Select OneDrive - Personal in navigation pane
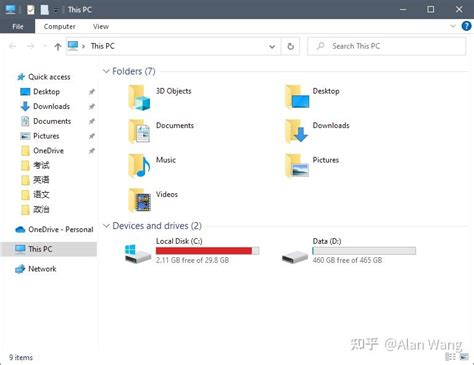This screenshot has height=365, width=474. click(x=54, y=229)
